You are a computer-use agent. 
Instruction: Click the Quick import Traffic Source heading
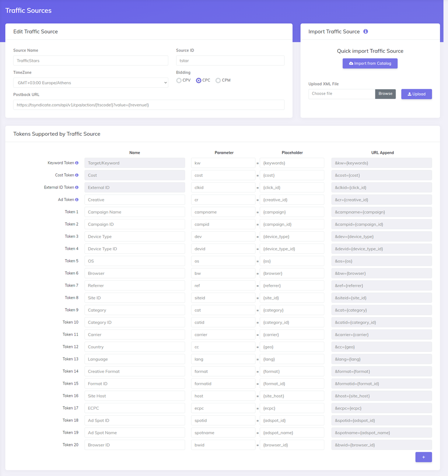tap(370, 51)
